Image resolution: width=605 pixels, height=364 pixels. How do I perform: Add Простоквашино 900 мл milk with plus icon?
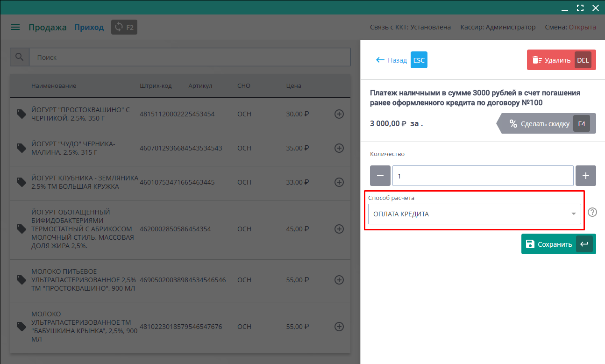click(339, 280)
